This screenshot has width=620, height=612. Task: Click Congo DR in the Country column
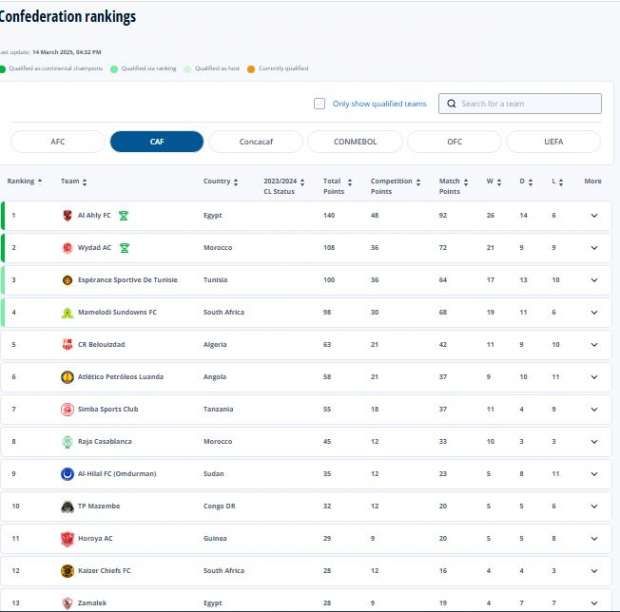point(219,506)
